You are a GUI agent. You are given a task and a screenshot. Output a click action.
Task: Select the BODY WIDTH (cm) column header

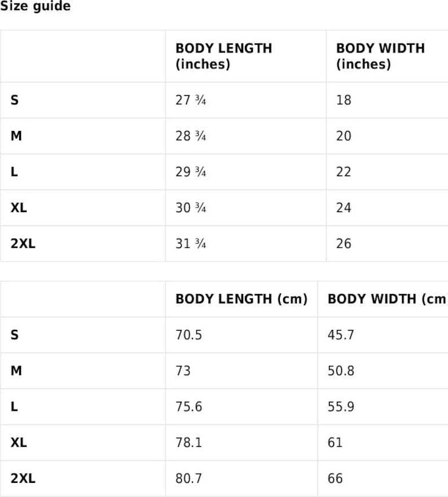pyautogui.click(x=388, y=299)
